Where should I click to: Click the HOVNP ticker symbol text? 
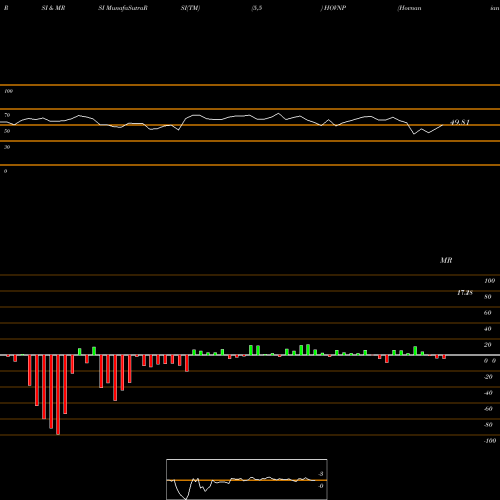[335, 8]
